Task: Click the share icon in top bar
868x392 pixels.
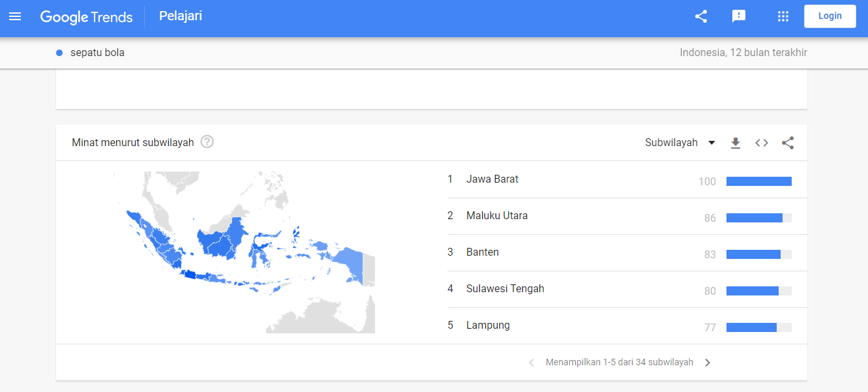Action: (700, 16)
